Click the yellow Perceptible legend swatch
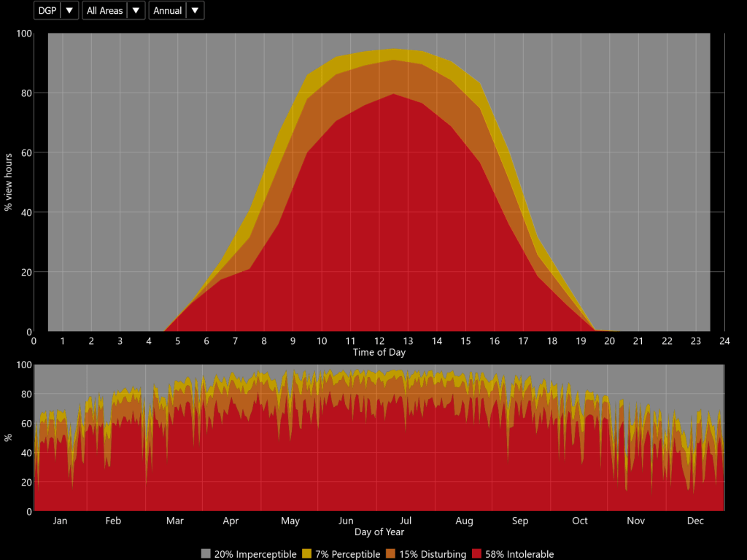Image resolution: width=747 pixels, height=560 pixels. tap(308, 554)
